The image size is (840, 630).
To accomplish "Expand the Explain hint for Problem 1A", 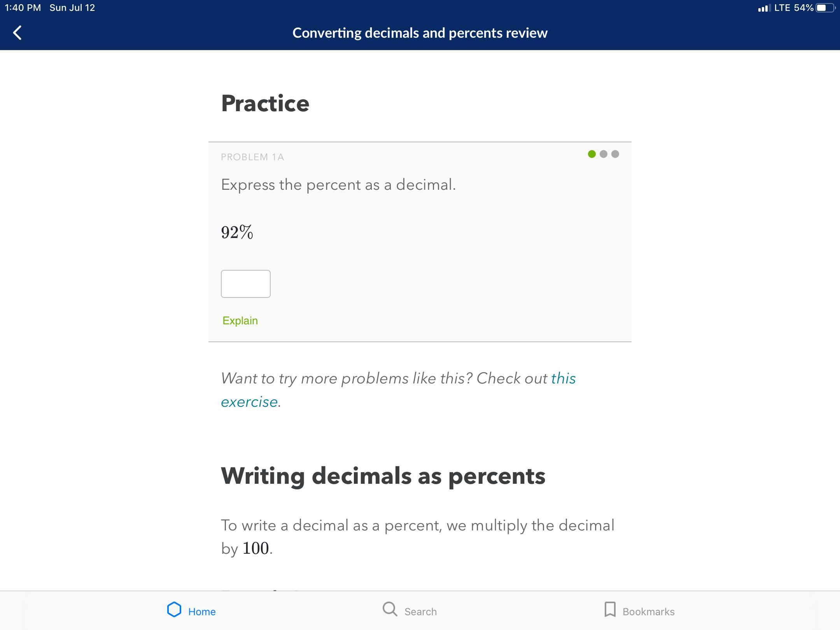I will (240, 320).
